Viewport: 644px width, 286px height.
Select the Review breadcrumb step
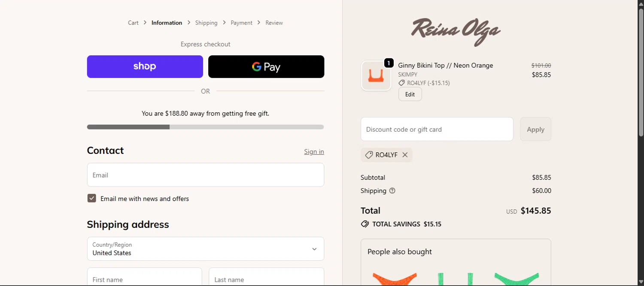pos(274,23)
